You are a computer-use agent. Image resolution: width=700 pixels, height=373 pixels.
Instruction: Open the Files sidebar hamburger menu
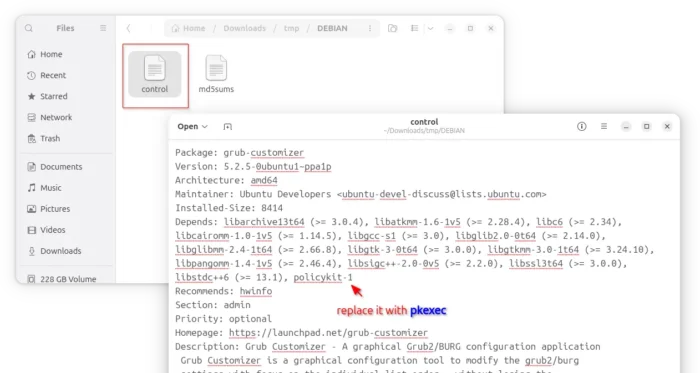tap(103, 28)
